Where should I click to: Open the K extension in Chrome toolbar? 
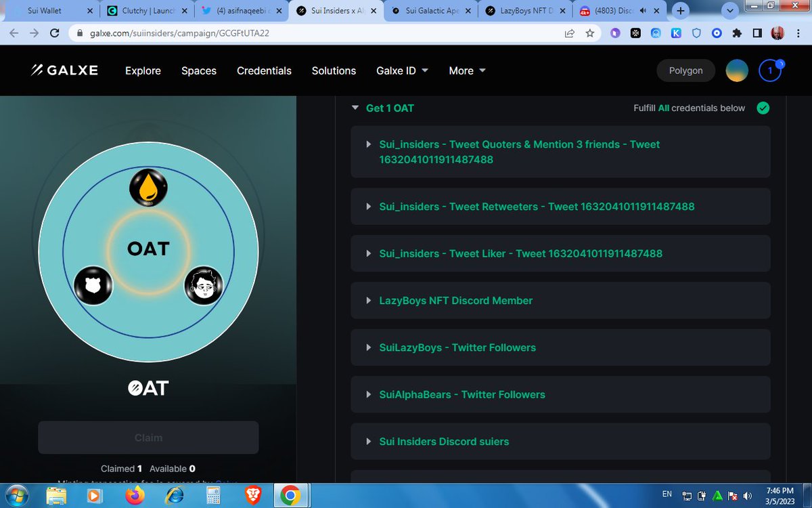coord(676,33)
